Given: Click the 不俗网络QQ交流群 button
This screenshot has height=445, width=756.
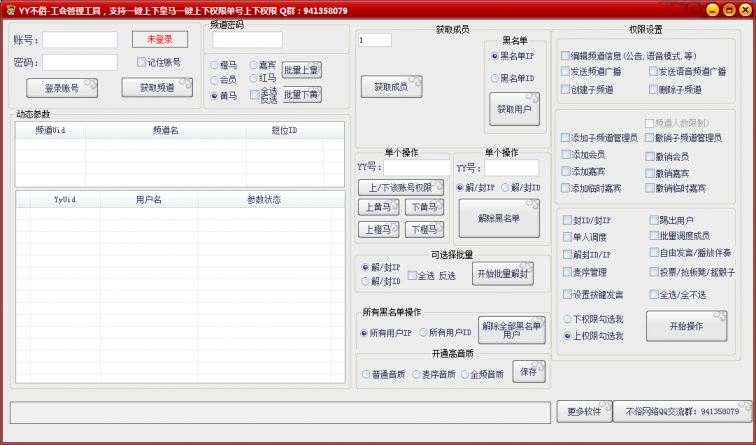Looking at the screenshot, I should coord(682,412).
